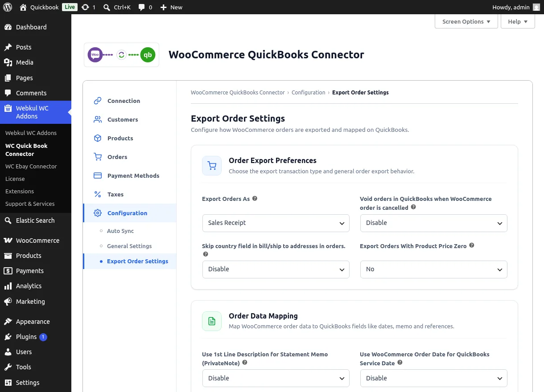Expand the Screen Options panel
Image resolution: width=544 pixels, height=392 pixels.
click(x=466, y=21)
